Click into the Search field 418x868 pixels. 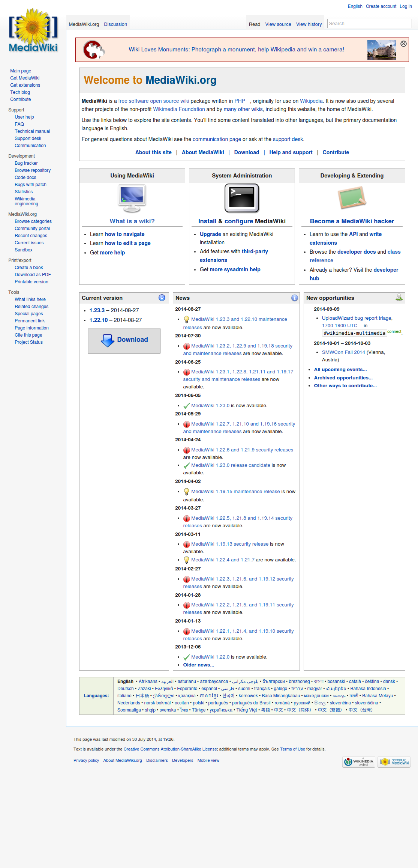369,24
